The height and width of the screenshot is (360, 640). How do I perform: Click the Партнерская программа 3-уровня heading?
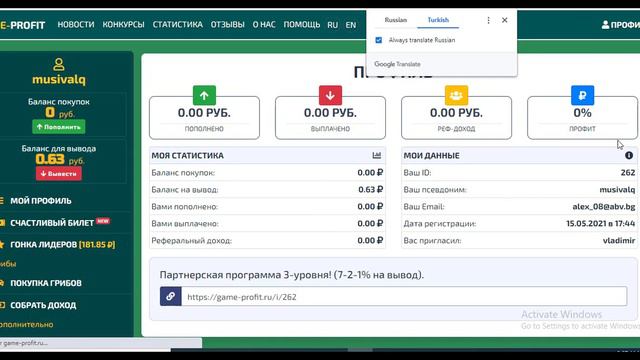[x=292, y=275]
